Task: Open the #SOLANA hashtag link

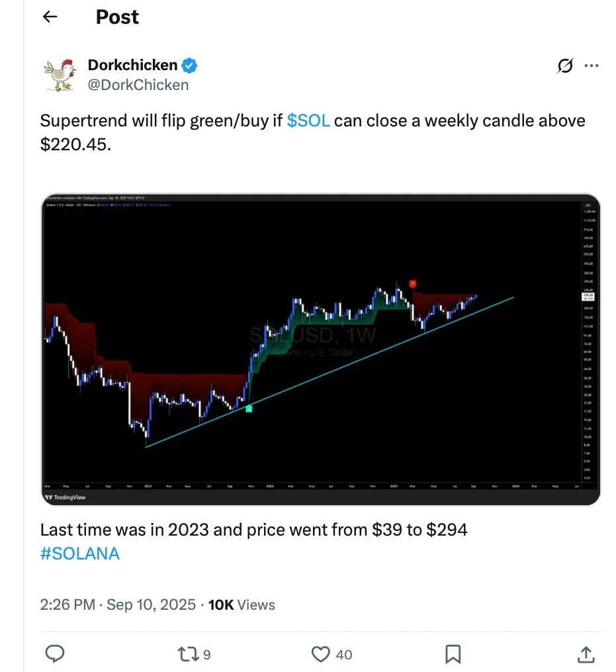Action: (80, 553)
